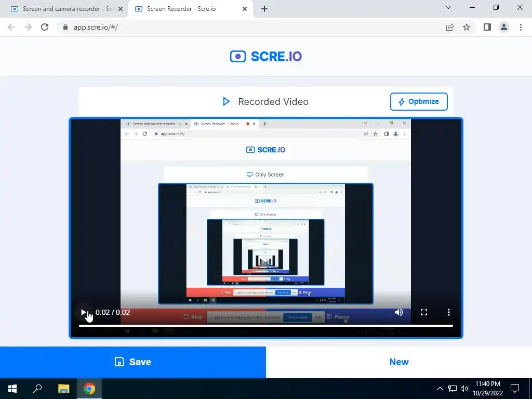Click the Recorded Video heading text
Viewport: 532px width, 399px height.
coord(273,102)
